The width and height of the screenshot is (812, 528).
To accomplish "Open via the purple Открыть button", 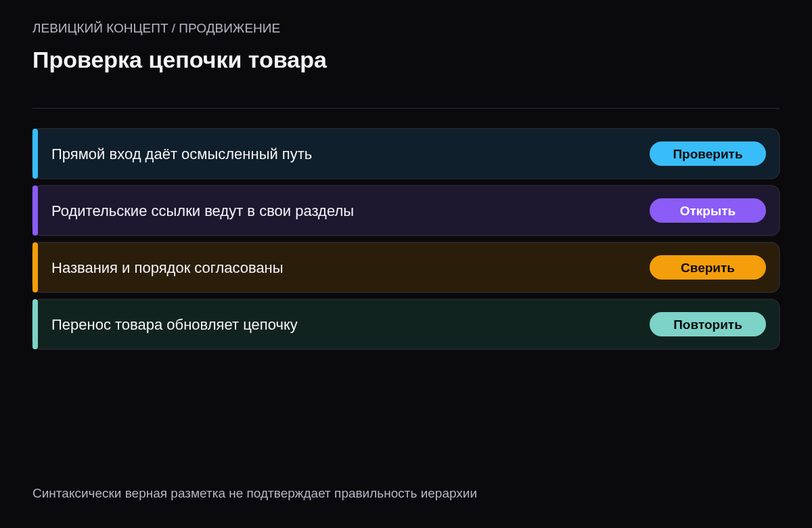I will [x=708, y=211].
